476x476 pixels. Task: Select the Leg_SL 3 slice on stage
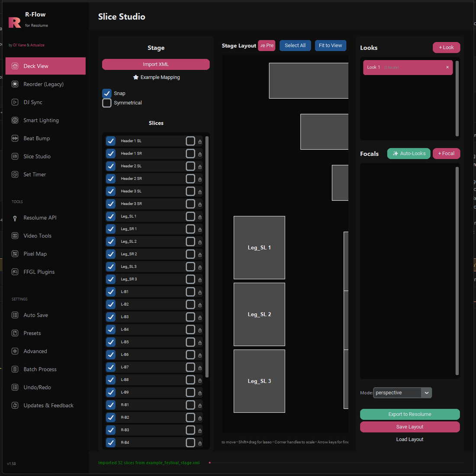(x=259, y=381)
